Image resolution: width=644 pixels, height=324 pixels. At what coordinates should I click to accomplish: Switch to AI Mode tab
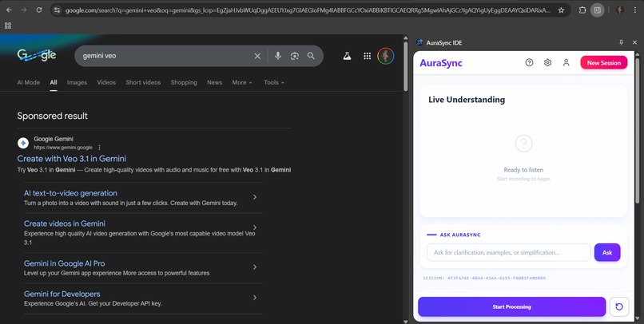28,82
